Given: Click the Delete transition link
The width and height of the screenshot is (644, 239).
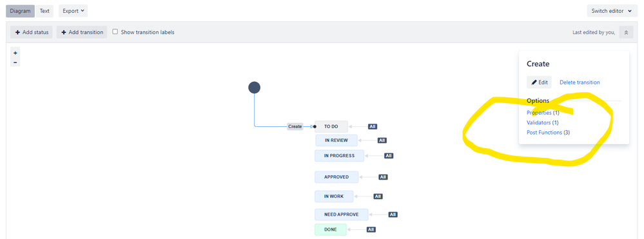Looking at the screenshot, I should pos(580,82).
